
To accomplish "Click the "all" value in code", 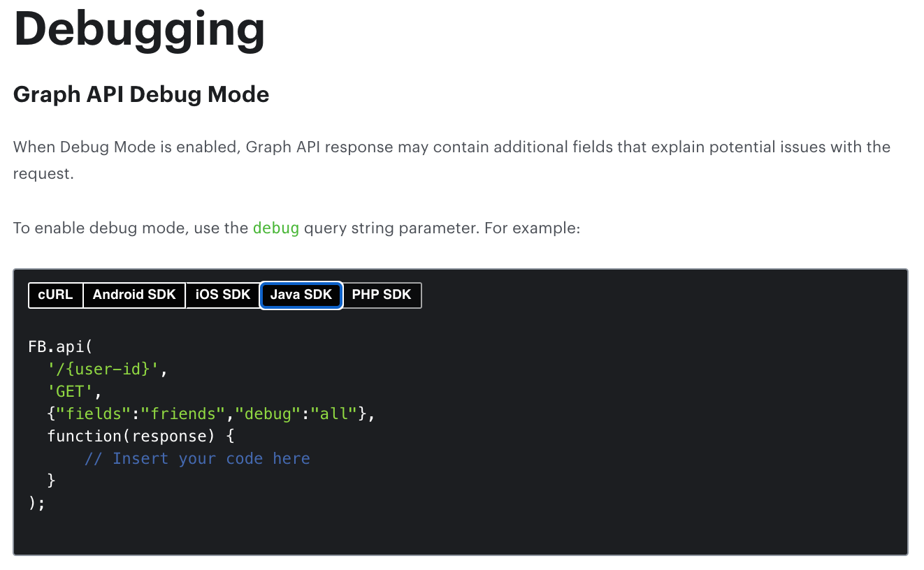I will tap(334, 414).
